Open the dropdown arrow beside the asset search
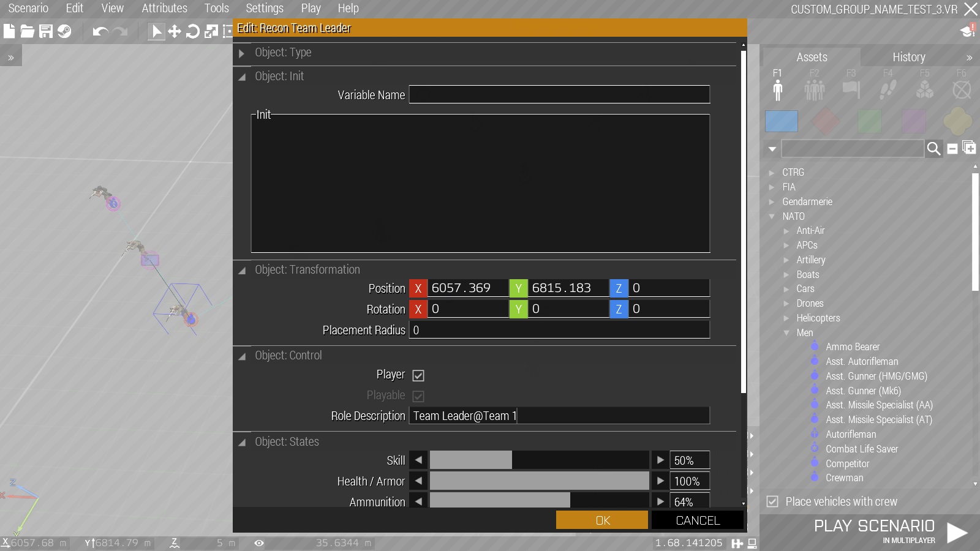 coord(772,149)
